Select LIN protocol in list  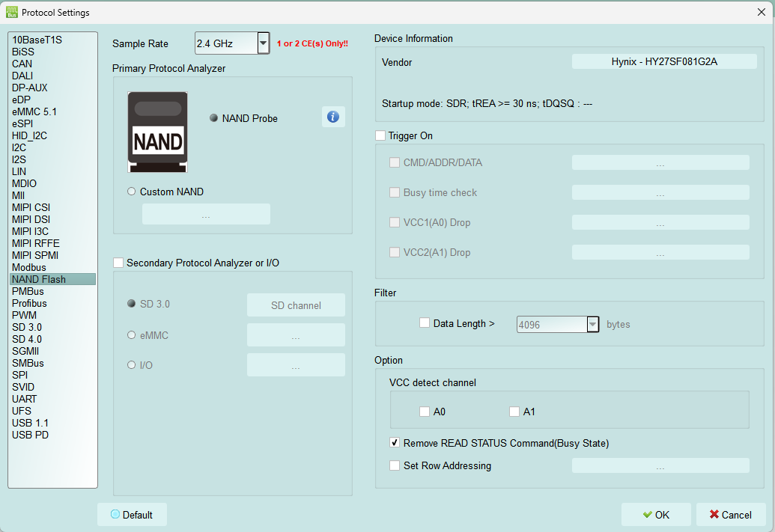[53, 171]
